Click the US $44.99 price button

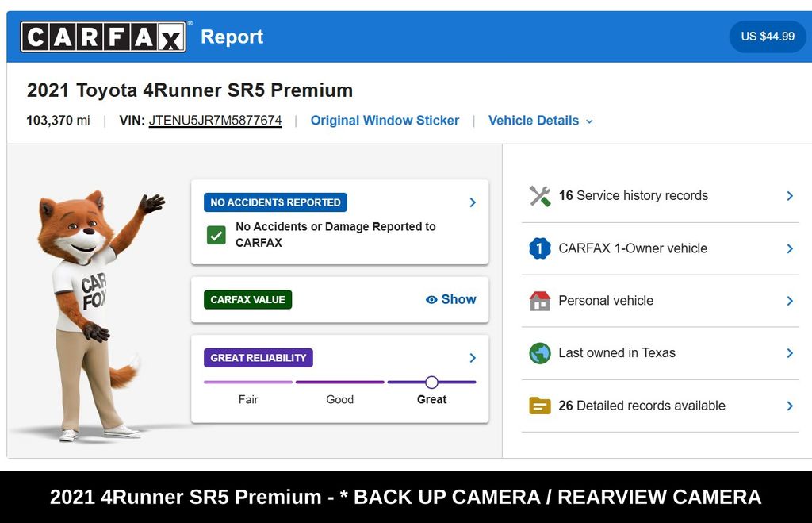pos(768,37)
